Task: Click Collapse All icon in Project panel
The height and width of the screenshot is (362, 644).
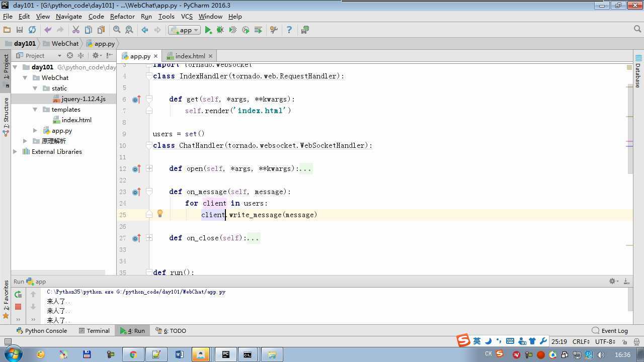Action: (80, 55)
